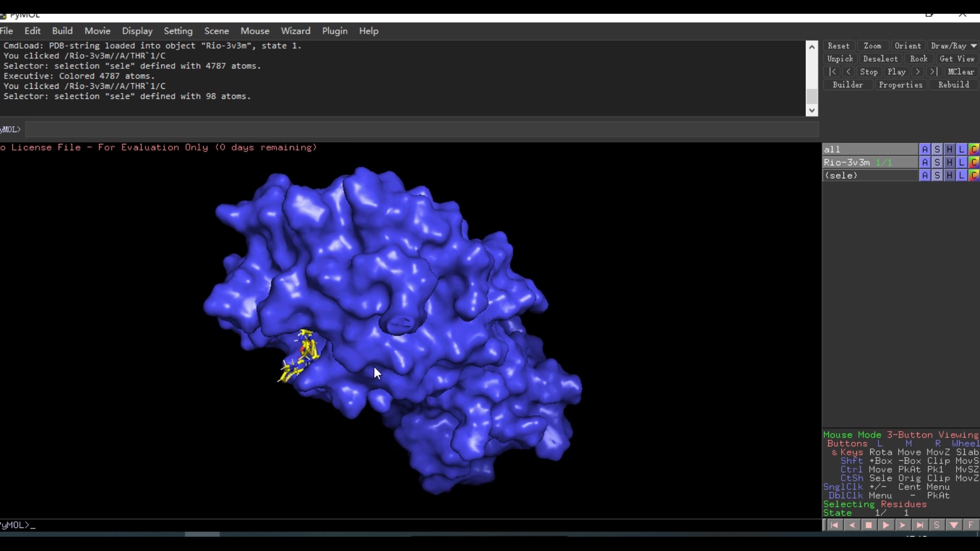This screenshot has height=551, width=980.
Task: Click the pink down-triangle icon in bottom bar
Action: pyautogui.click(x=954, y=525)
